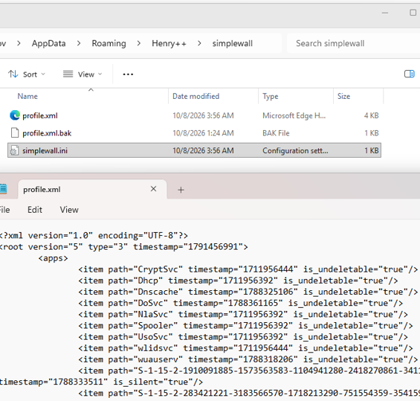Select the profile.xml.bak file row
This screenshot has width=420, height=401.
194,133
